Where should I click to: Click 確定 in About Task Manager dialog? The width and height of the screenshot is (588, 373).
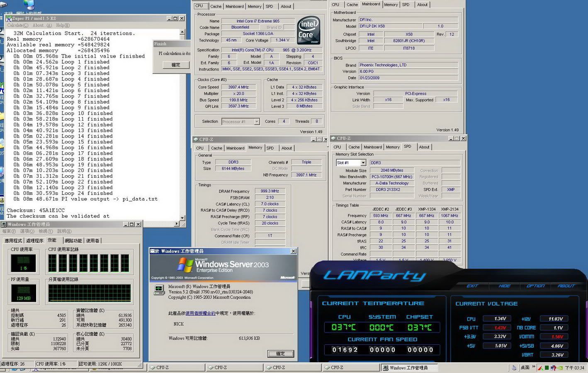(281, 354)
